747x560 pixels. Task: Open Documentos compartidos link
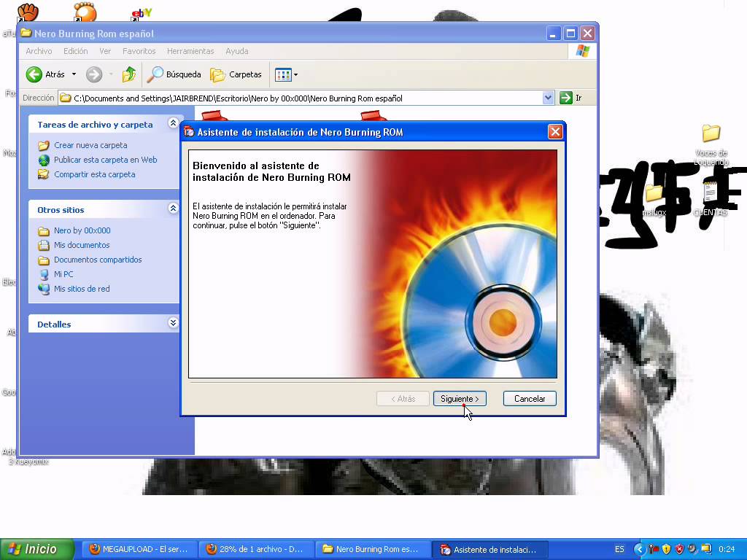click(x=98, y=260)
